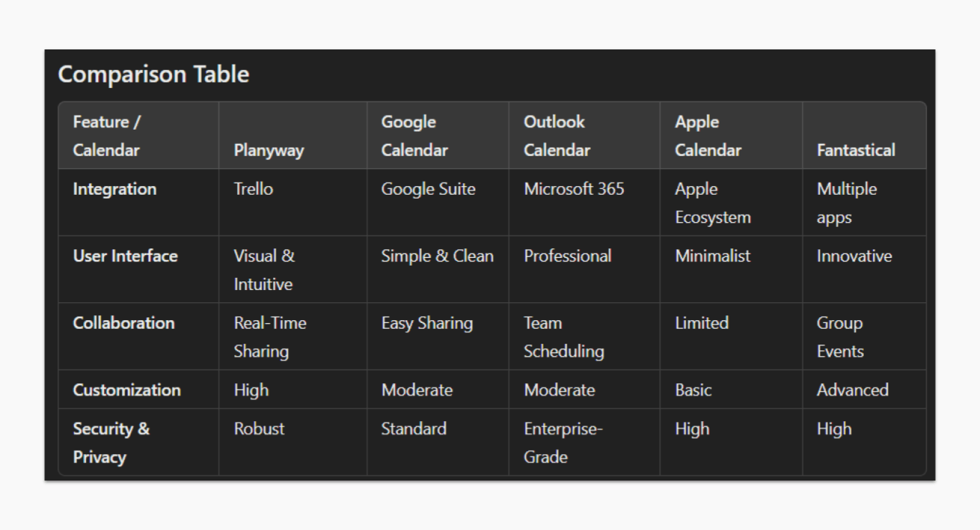Click the Enterprise-Grade cell
Image resolution: width=980 pixels, height=530 pixels.
[x=563, y=443]
